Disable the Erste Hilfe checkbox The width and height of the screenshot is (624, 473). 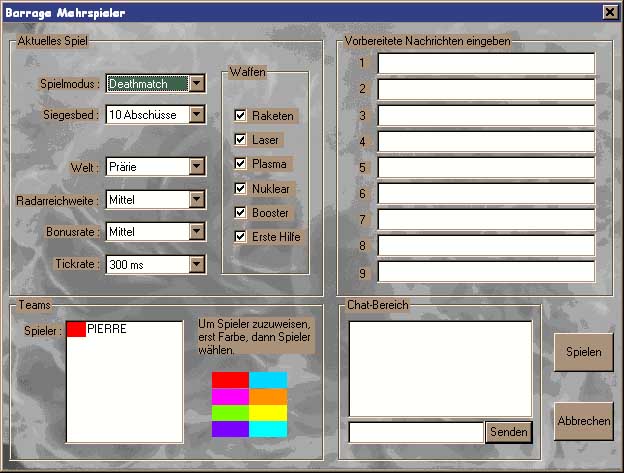(x=240, y=237)
